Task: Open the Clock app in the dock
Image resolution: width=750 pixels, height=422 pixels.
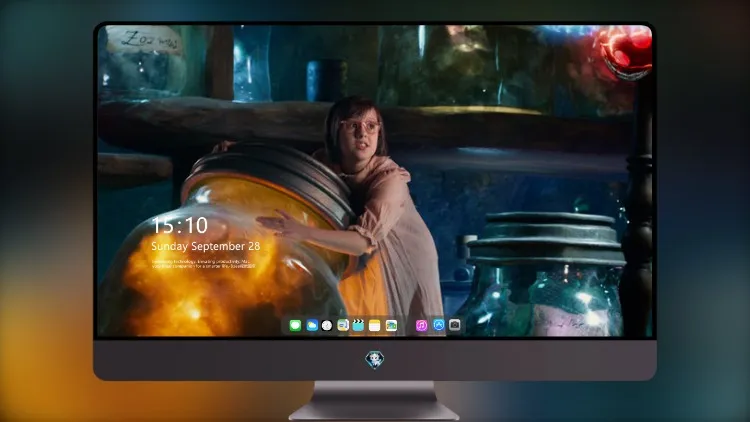Action: (x=327, y=326)
